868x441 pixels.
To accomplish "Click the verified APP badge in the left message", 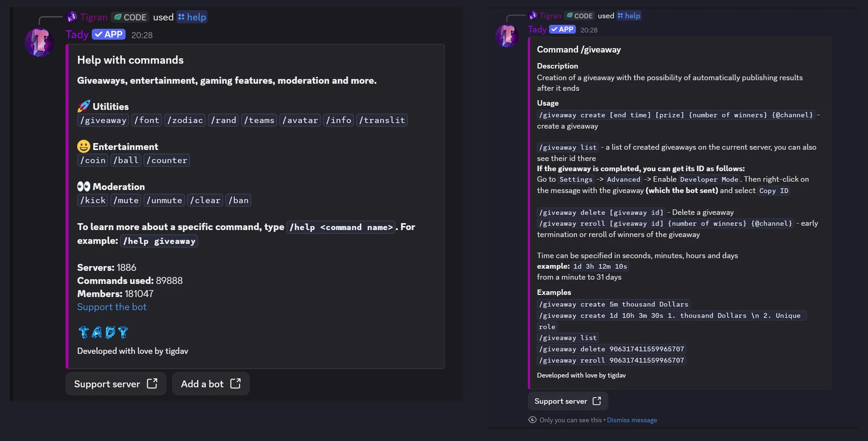I will [x=109, y=34].
